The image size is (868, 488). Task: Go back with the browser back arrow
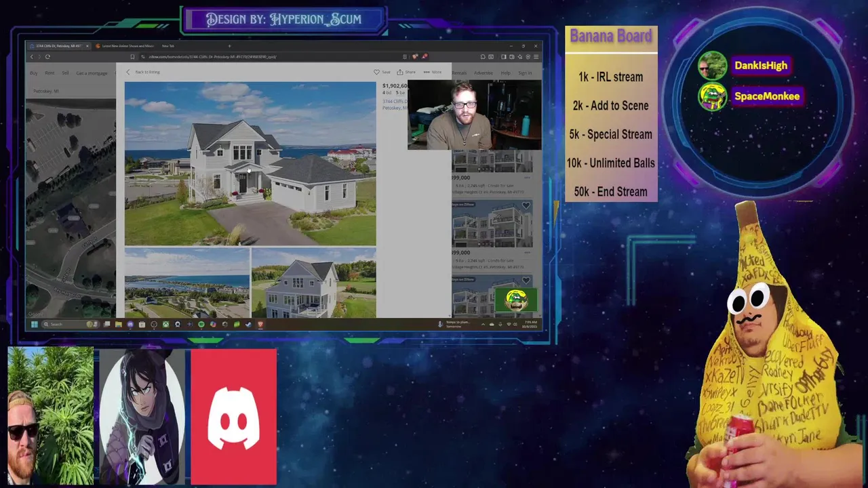click(x=32, y=57)
